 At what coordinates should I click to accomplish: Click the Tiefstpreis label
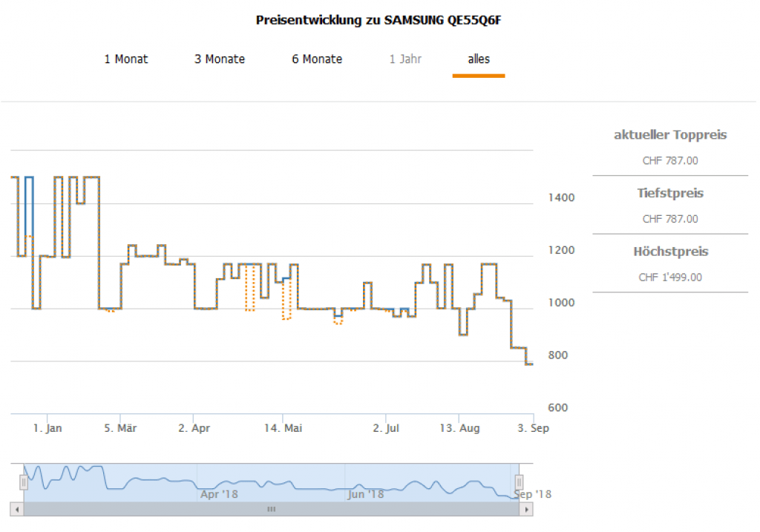click(x=670, y=194)
